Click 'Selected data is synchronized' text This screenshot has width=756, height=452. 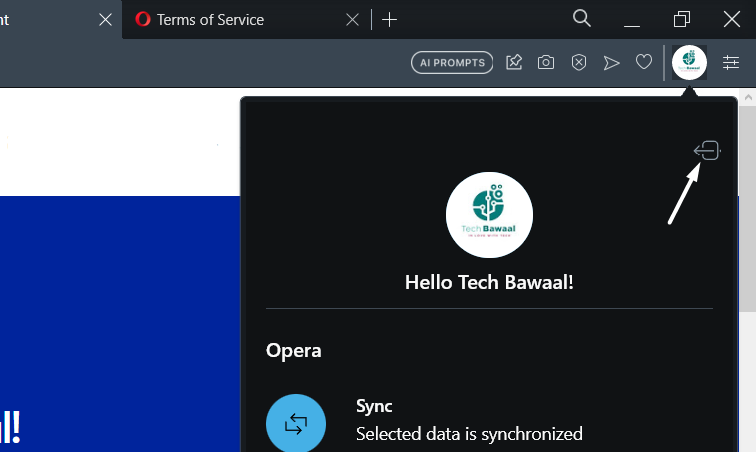click(x=469, y=434)
